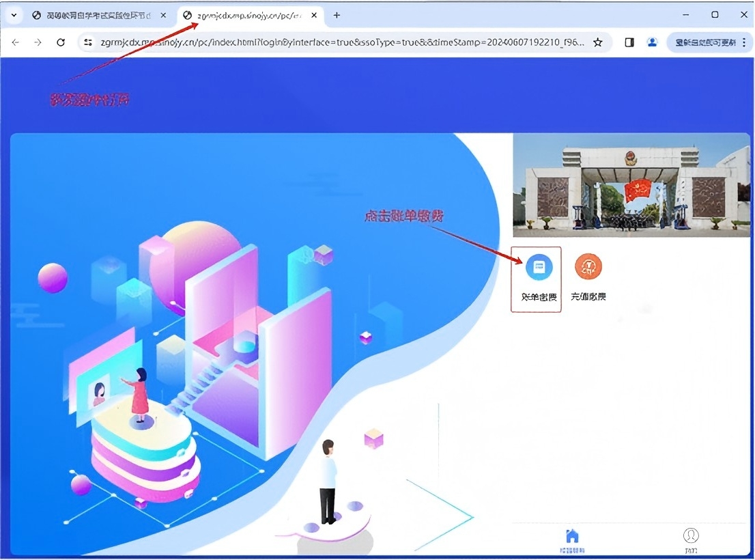Viewport: 755px width, 560px height.
Task: Go forward to the next page
Action: coord(38,42)
